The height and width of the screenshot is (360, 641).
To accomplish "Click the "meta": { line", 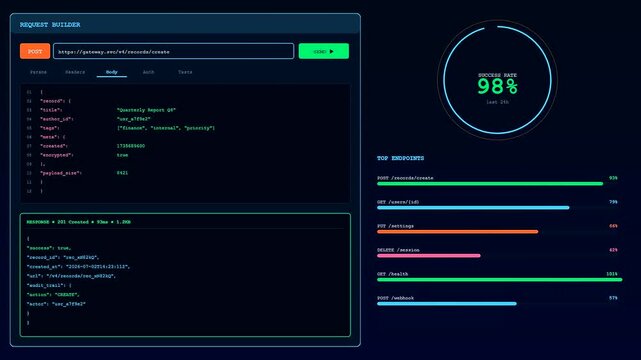I will (52, 137).
